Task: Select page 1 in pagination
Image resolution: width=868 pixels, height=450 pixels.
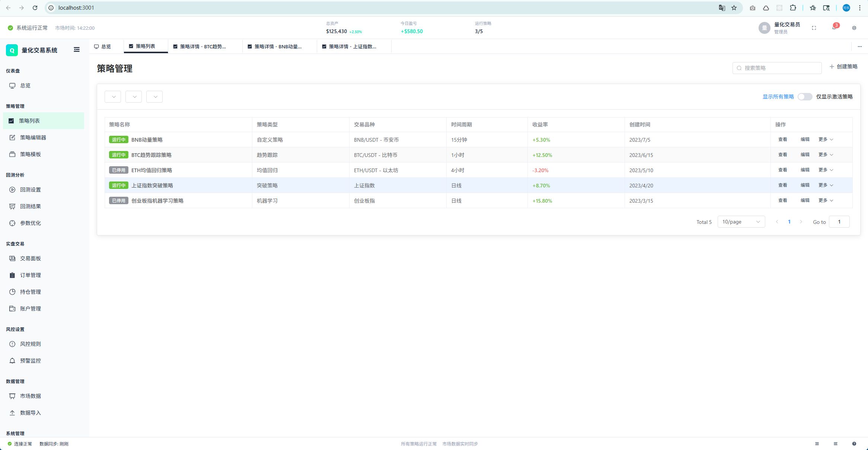Action: 789,222
